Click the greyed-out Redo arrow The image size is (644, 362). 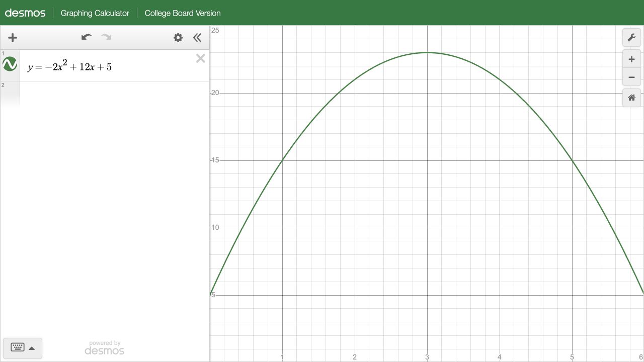(x=106, y=37)
